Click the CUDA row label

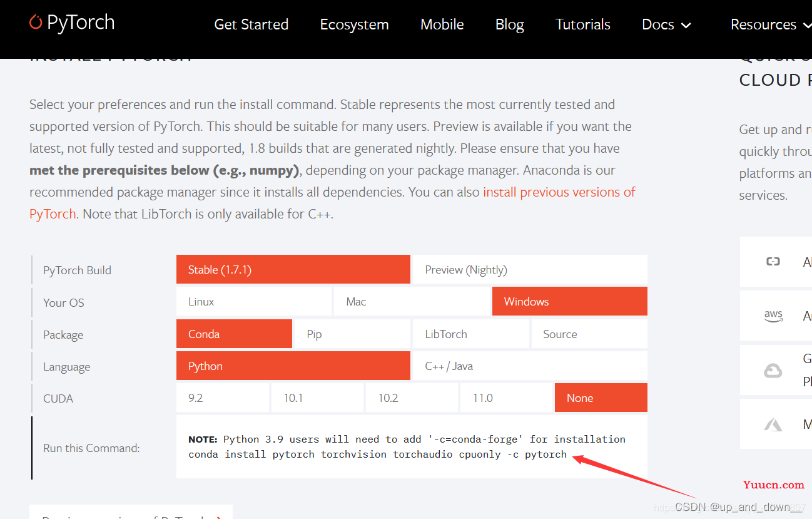pyautogui.click(x=58, y=398)
